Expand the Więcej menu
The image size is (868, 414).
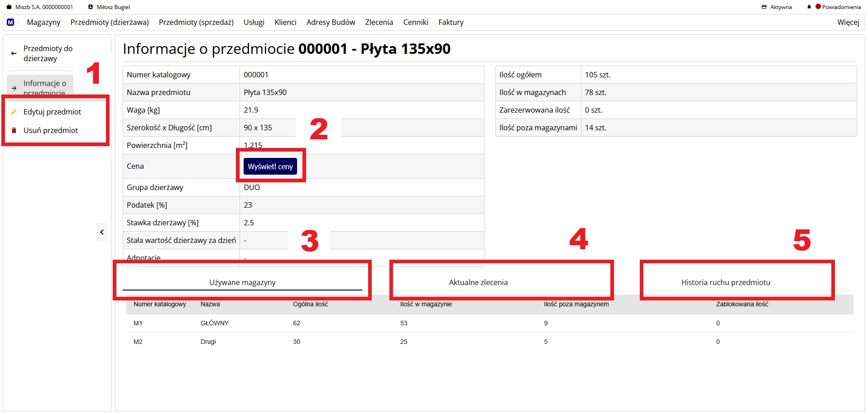[848, 22]
